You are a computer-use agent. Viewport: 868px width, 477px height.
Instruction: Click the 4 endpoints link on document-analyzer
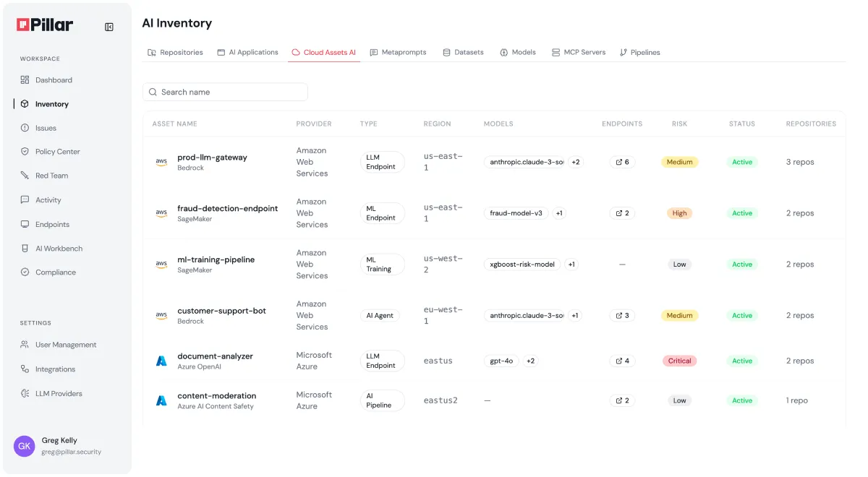[622, 361]
